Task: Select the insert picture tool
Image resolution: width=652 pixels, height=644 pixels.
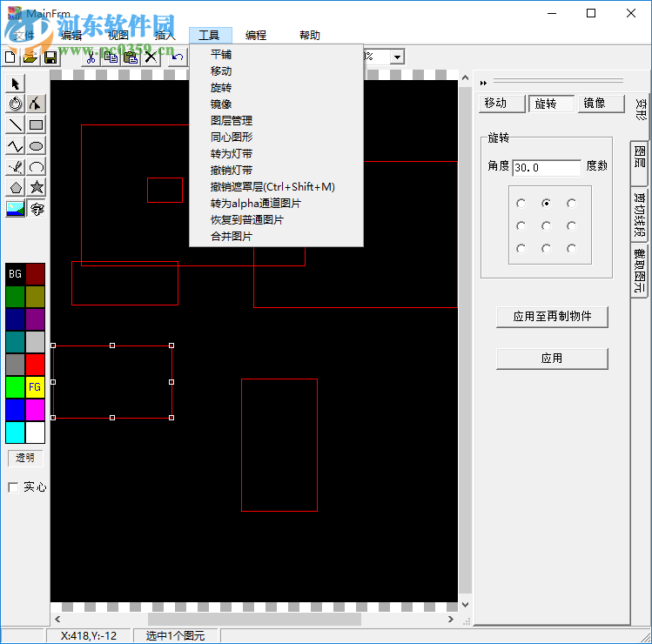Action: tap(16, 208)
